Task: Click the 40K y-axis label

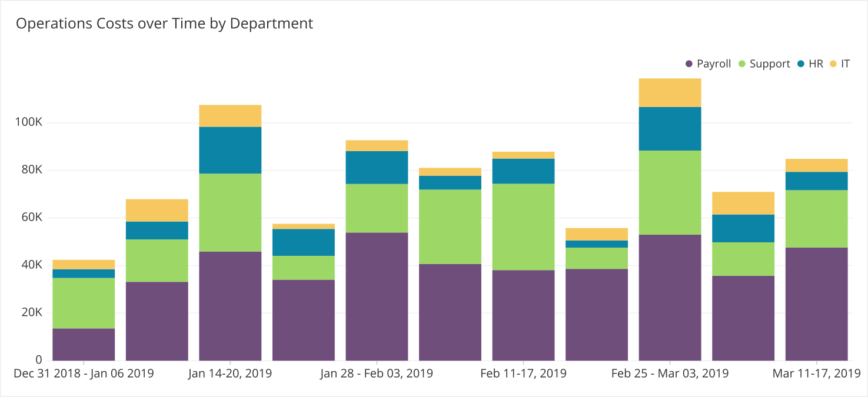Action: (x=32, y=265)
